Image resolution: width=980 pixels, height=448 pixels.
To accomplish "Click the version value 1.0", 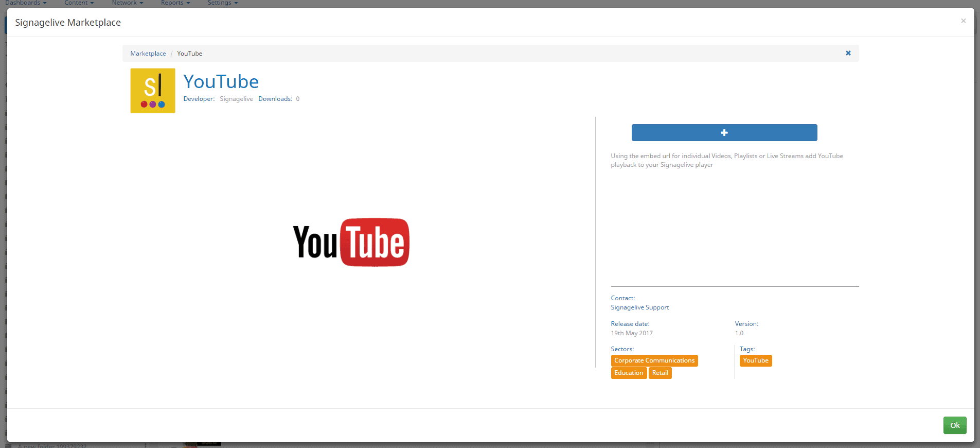I will 739,333.
